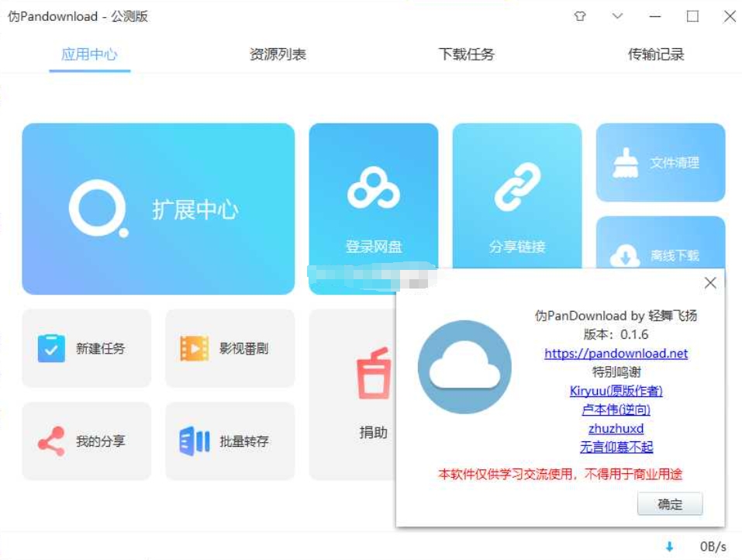The height and width of the screenshot is (560, 742).
Task: Click the Kiryuu(原版作者) link
Action: (x=616, y=391)
